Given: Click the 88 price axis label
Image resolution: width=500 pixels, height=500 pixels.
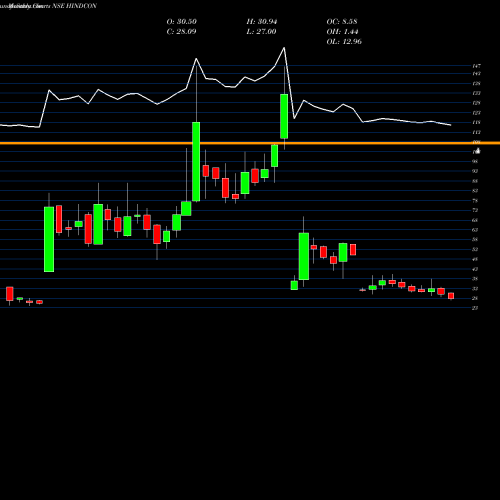Looking at the screenshot, I should (475, 181).
